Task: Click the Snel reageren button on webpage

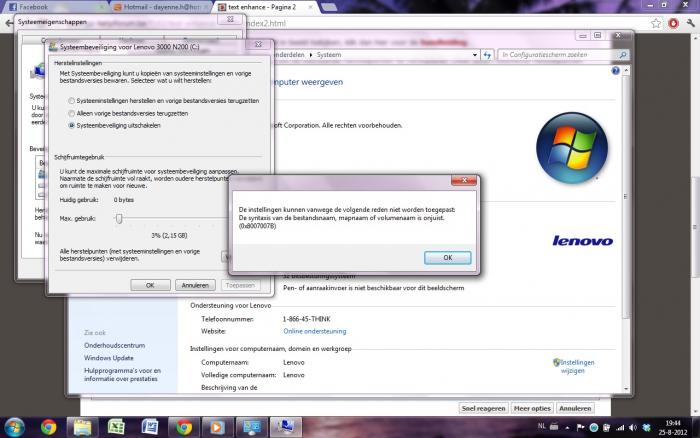Action: tap(483, 408)
